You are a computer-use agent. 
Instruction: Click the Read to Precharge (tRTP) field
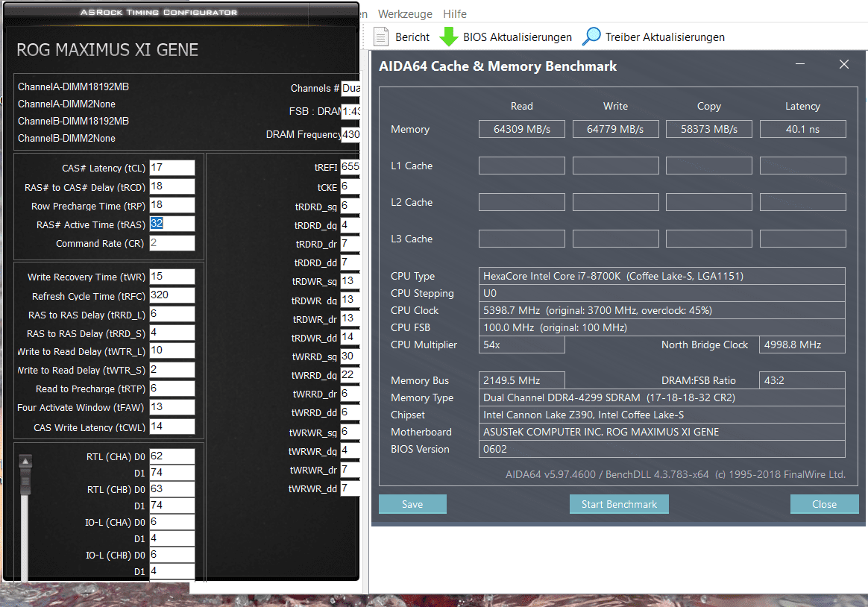coord(172,389)
